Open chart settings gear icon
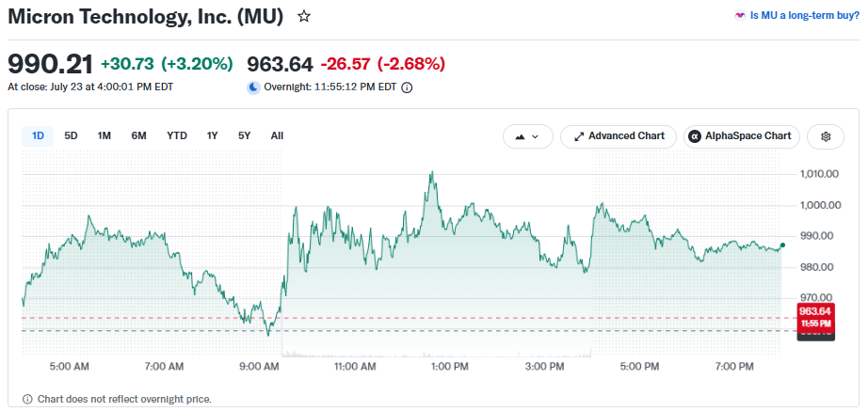 826,136
